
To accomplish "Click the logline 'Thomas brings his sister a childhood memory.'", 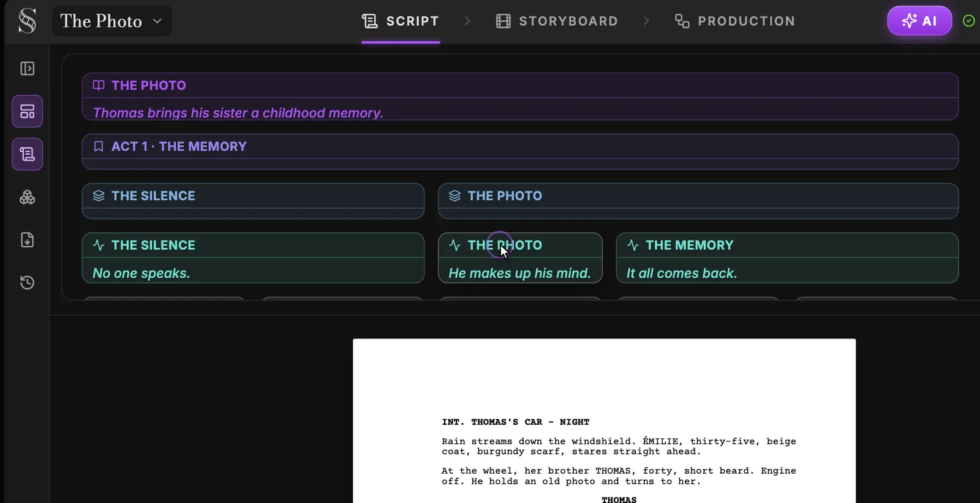I will (x=238, y=113).
